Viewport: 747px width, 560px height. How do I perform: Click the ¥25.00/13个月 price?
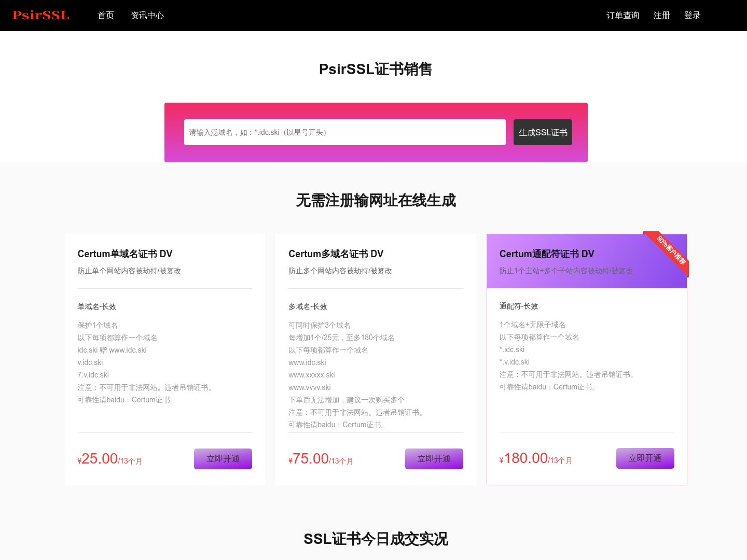110,459
